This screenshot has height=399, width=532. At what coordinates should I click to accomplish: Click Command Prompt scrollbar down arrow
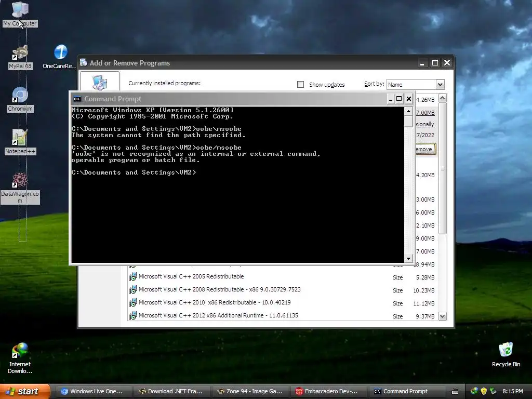(x=408, y=259)
